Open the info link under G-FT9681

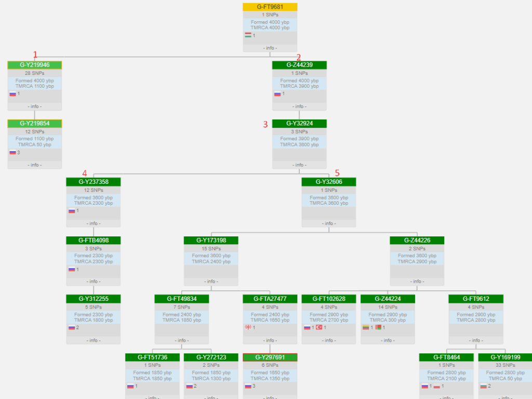click(x=270, y=48)
